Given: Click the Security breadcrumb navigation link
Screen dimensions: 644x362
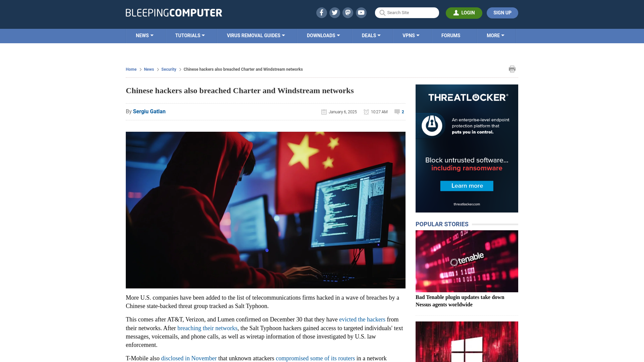Looking at the screenshot, I should (168, 69).
